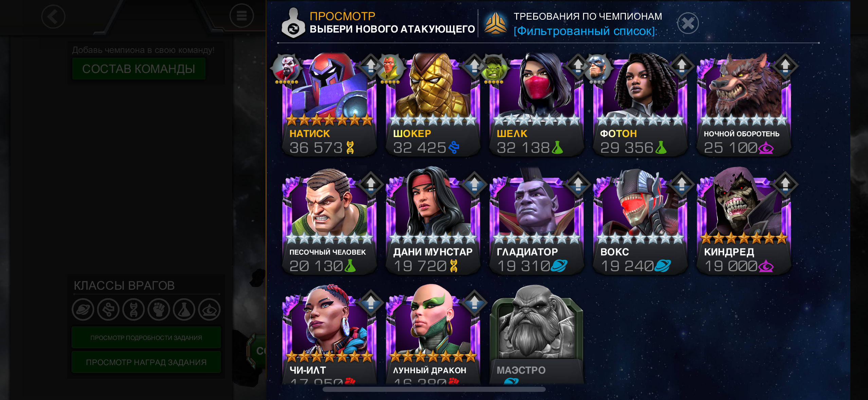Click upgrade arrow on Фотон card
Viewport: 868px width, 400px height.
point(682,65)
